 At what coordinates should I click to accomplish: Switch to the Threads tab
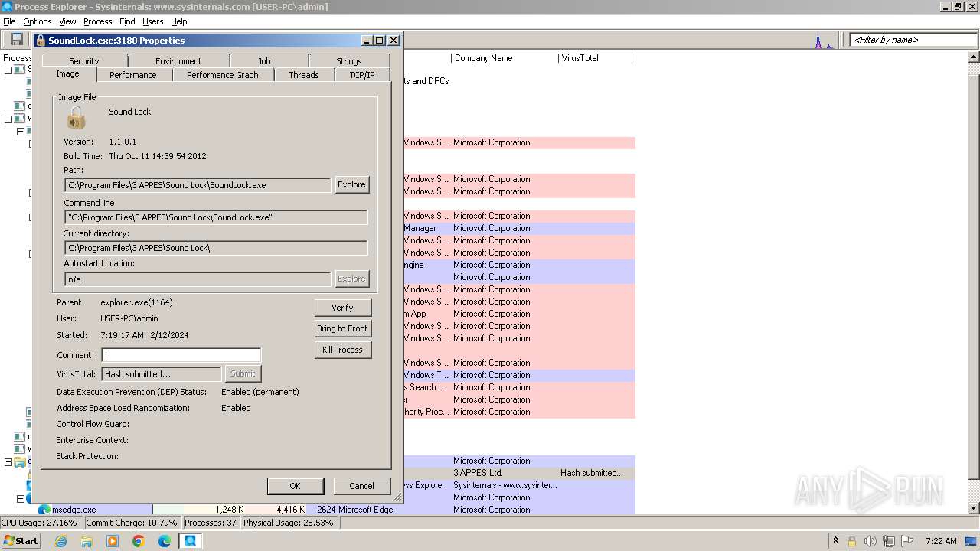[x=304, y=75]
